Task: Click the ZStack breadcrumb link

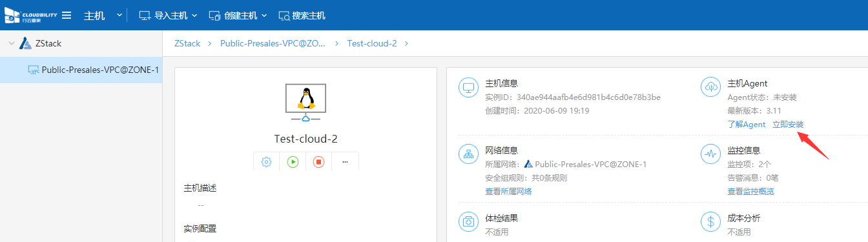Action: pos(187,43)
